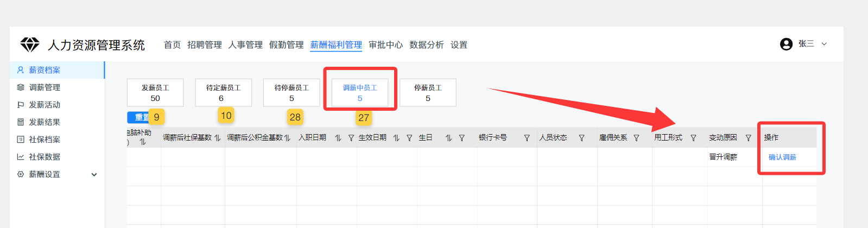Image resolution: width=868 pixels, height=228 pixels.
Task: Open the 审批中心 menu
Action: 386,45
